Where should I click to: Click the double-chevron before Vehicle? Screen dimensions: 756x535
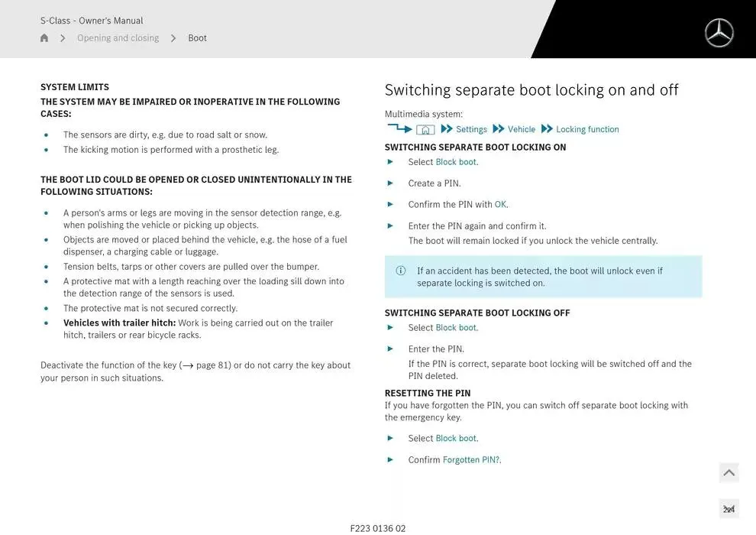(x=499, y=129)
